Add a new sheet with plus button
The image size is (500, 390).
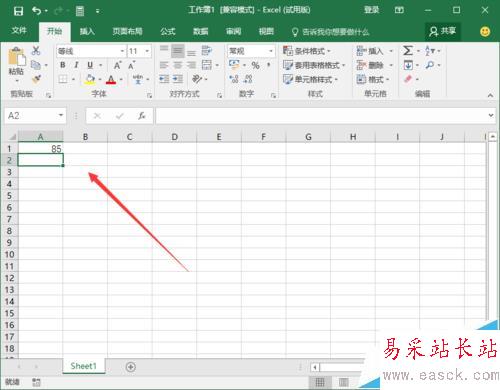[x=131, y=367]
